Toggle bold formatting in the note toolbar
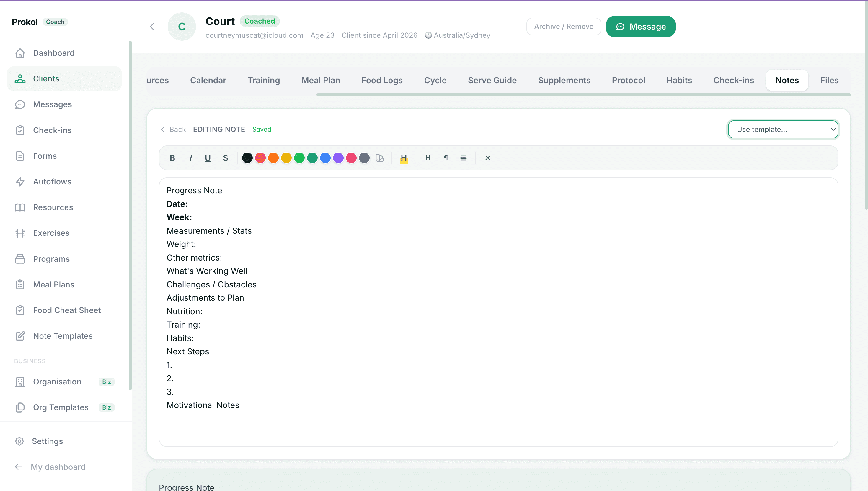 (x=172, y=158)
